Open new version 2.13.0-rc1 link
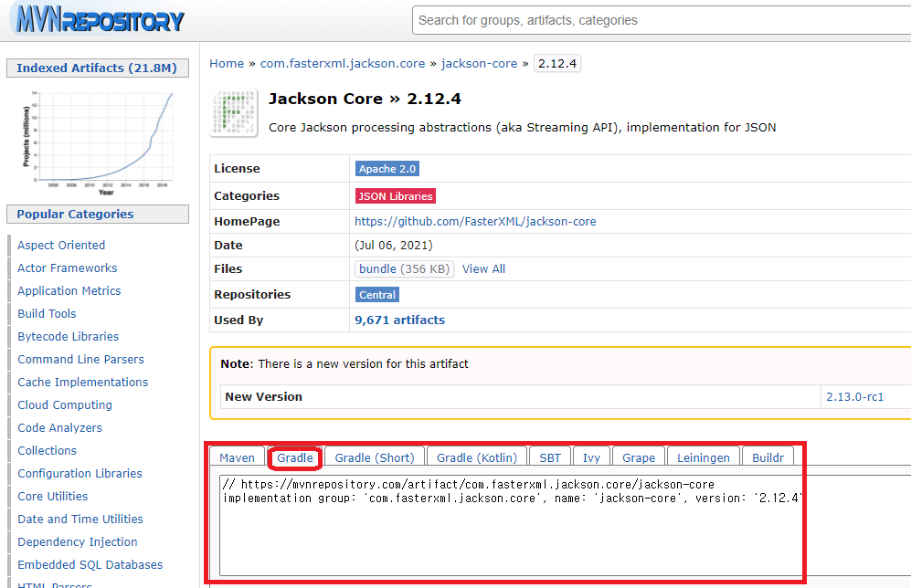This screenshot has height=588, width=911. [x=854, y=396]
